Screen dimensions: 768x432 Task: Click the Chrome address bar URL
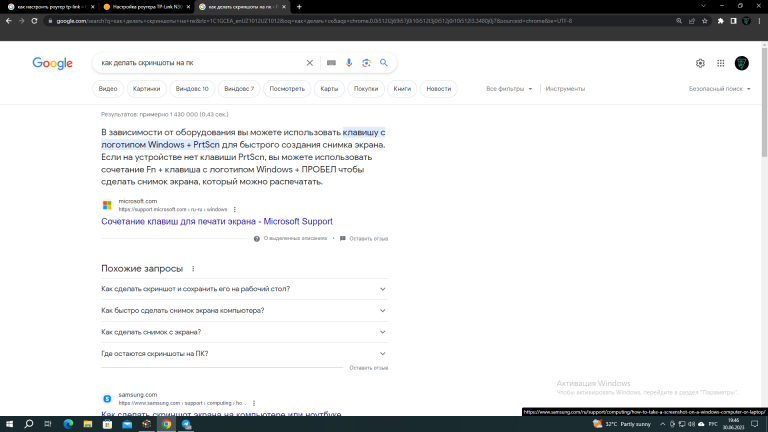pyautogui.click(x=313, y=21)
